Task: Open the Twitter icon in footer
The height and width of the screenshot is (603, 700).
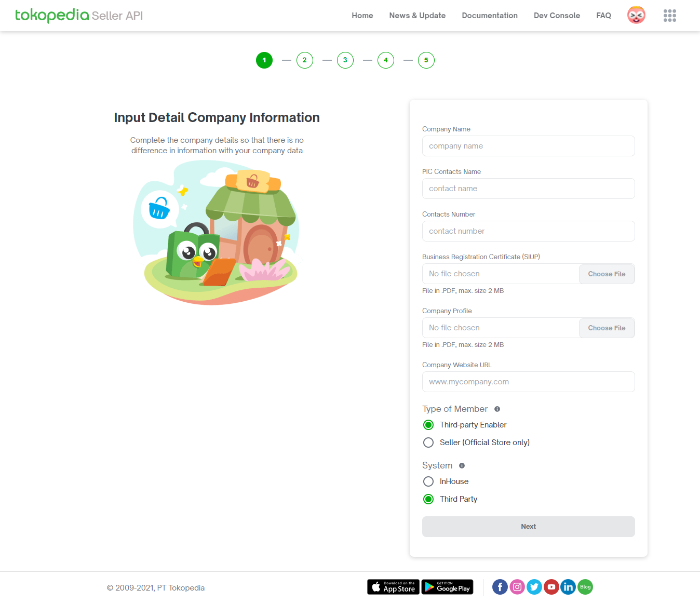Action: 534,587
